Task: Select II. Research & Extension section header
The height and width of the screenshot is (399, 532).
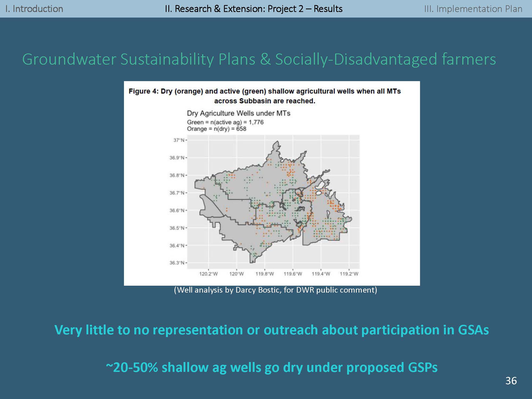Action: [253, 9]
